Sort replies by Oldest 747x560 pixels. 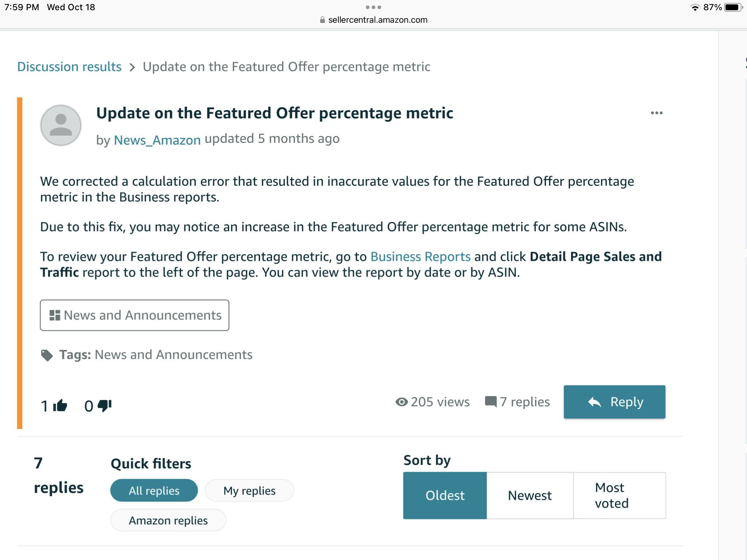coord(445,495)
